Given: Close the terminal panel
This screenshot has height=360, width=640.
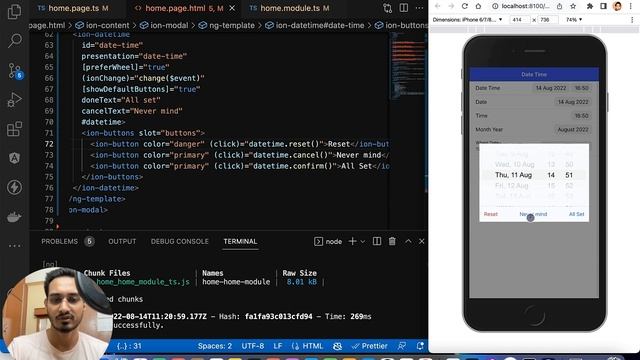Looking at the screenshot, I should click(422, 241).
